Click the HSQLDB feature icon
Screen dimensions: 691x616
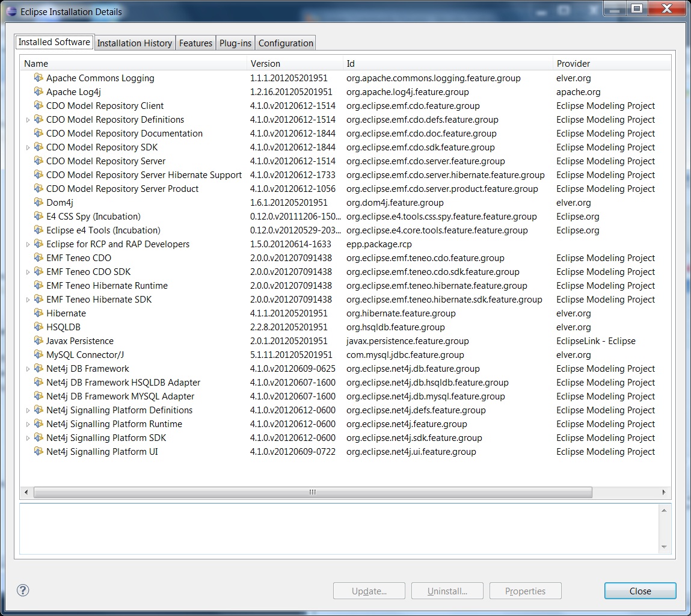tap(38, 327)
